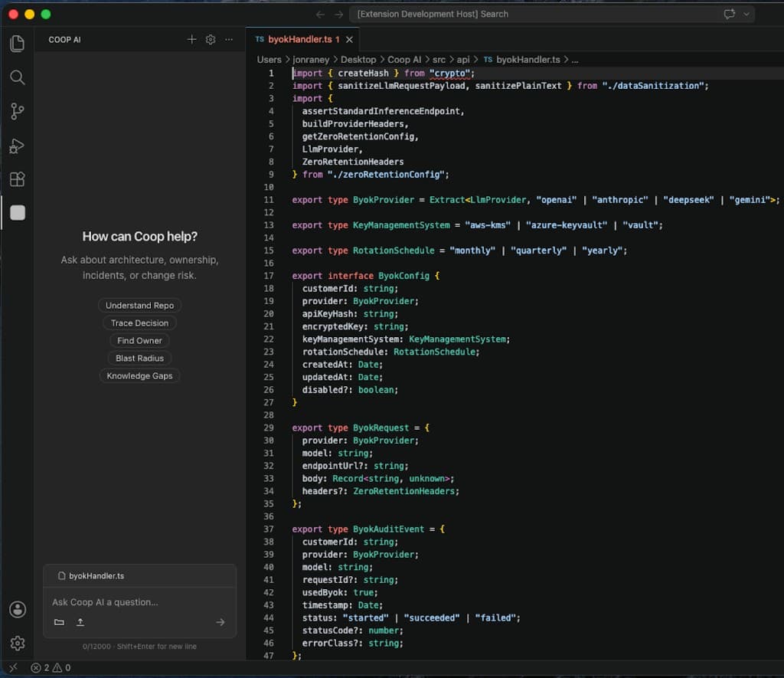784x678 pixels.
Task: Open the Extensions view
Action: point(18,179)
